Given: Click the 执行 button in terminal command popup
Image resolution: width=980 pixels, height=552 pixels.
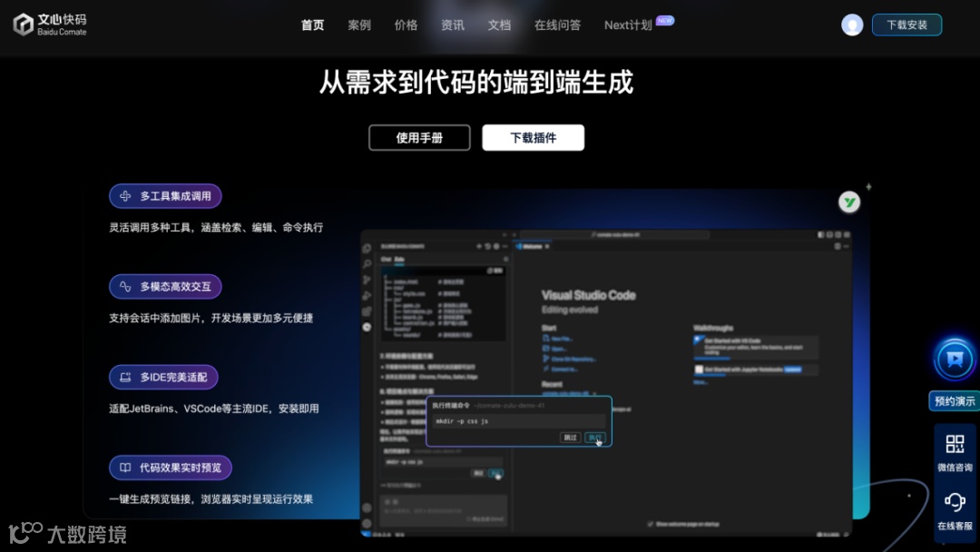Looking at the screenshot, I should (595, 437).
